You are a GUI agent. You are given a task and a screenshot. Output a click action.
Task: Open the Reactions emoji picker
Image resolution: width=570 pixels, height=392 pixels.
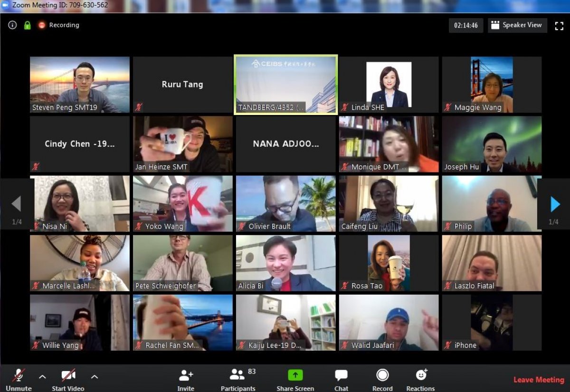[x=421, y=375]
